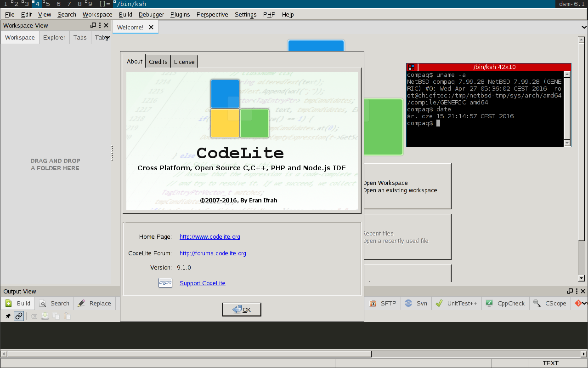Viewport: 588px width, 368px height.
Task: Switch to dwm tag 1
Action: pos(5,4)
